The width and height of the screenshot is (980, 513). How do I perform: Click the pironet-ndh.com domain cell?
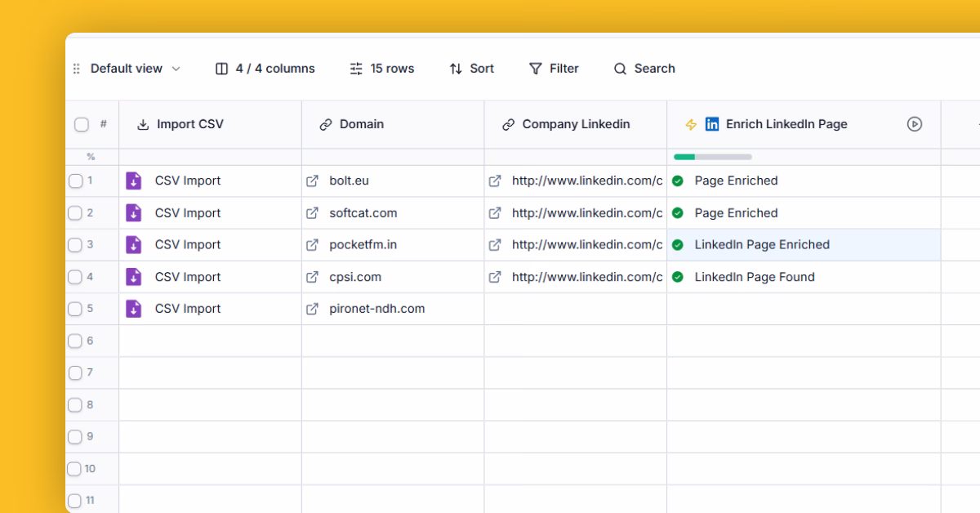[x=393, y=309]
